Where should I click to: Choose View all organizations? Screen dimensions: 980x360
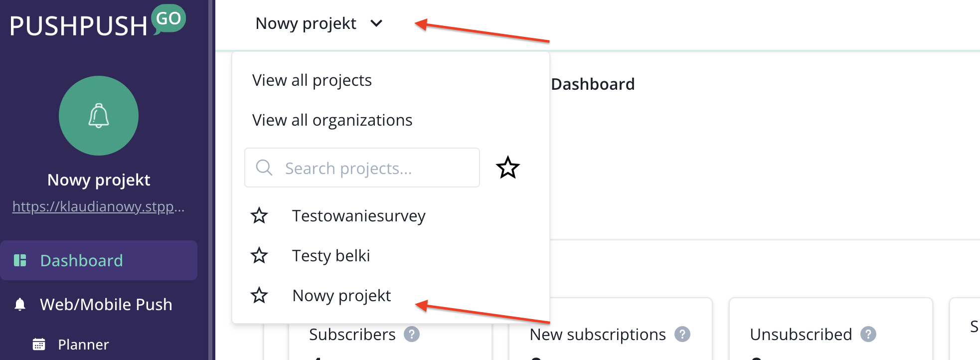point(332,120)
